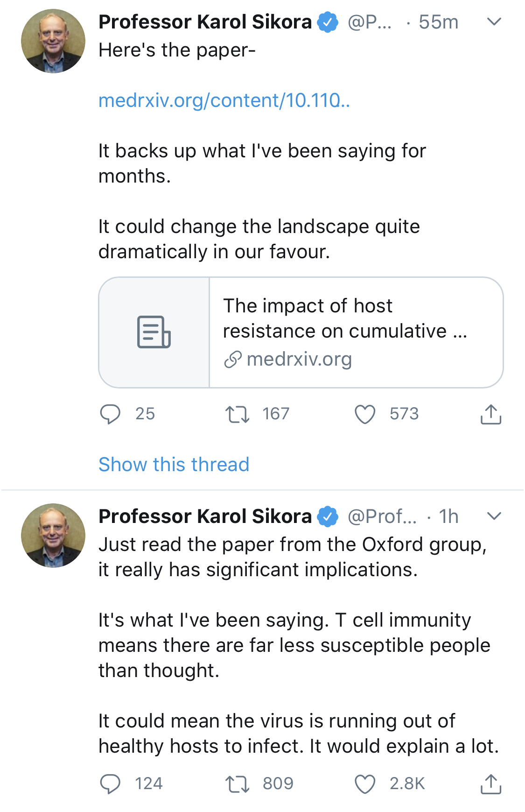This screenshot has height=812, width=525.
Task: Open profile photo on the second tweet
Action: point(53,536)
